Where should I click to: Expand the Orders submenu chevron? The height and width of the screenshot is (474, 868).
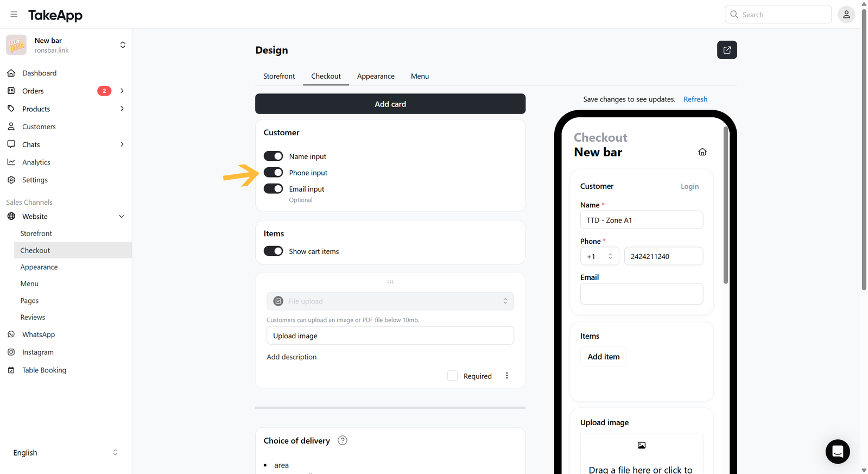pos(122,91)
